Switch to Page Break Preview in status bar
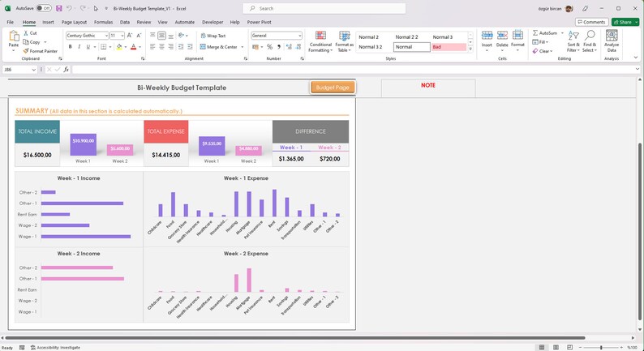Screen dimensions: 644x351 pyautogui.click(x=569, y=347)
